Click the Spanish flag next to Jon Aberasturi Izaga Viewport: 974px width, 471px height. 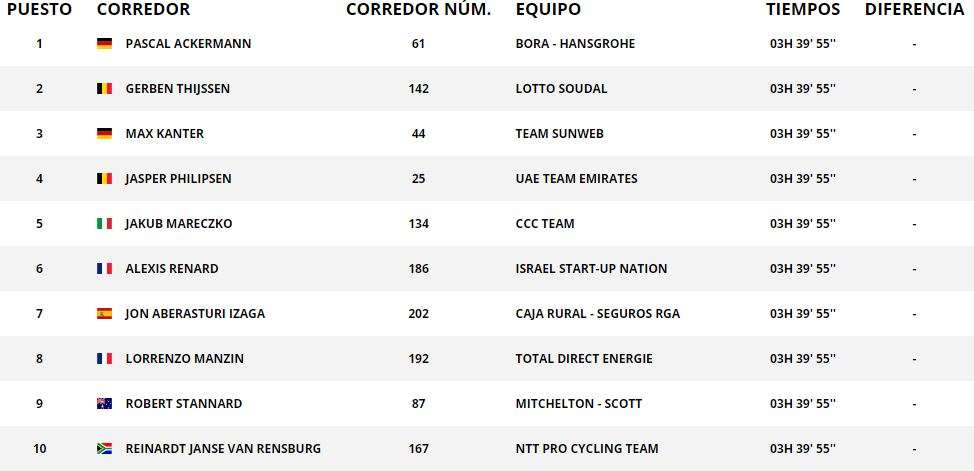point(104,314)
